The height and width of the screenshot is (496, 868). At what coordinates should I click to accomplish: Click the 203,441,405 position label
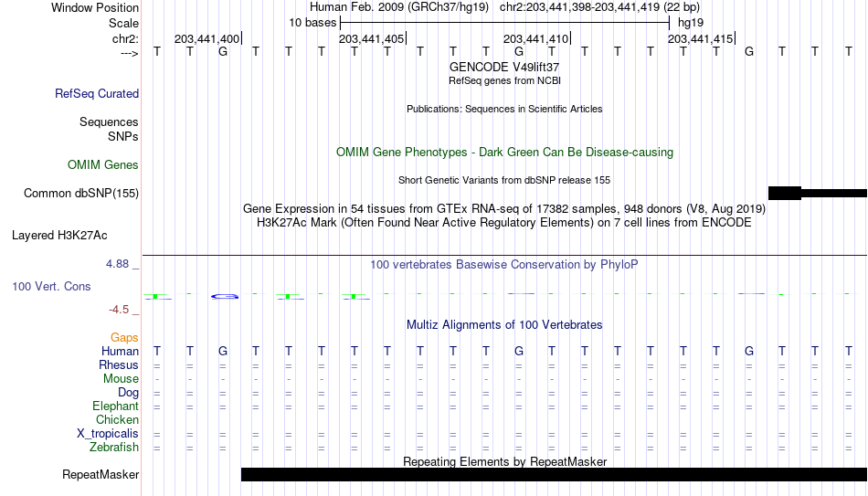pyautogui.click(x=372, y=38)
